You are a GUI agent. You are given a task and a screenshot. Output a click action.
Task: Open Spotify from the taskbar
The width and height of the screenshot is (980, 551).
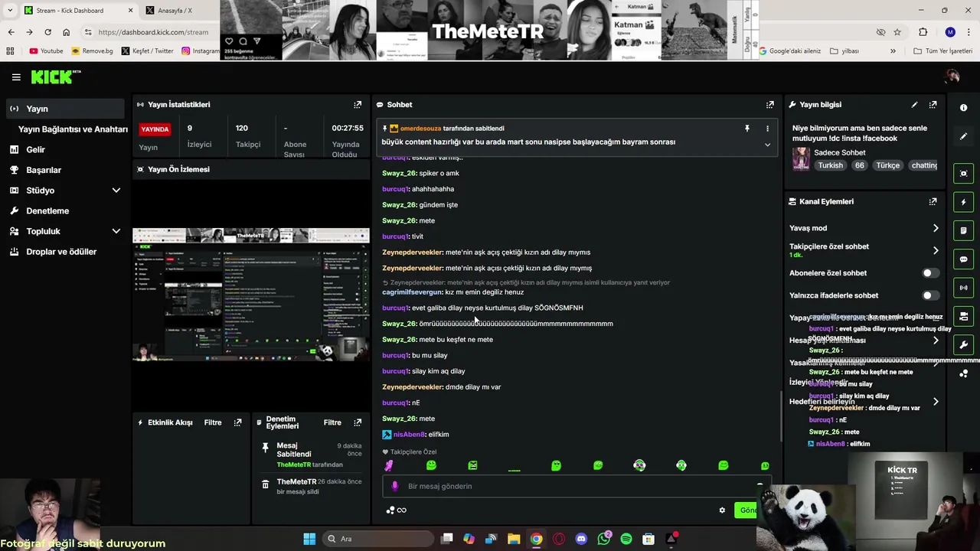point(626,539)
